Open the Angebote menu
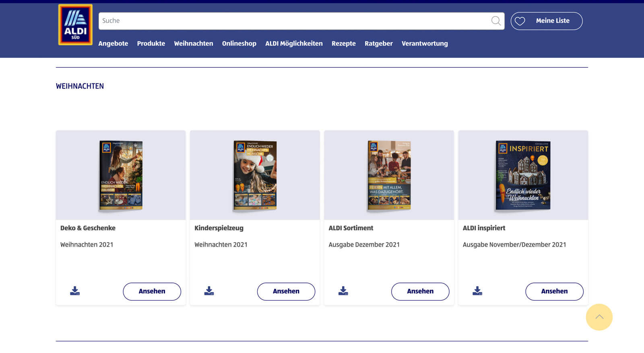The image size is (644, 353). [x=113, y=44]
